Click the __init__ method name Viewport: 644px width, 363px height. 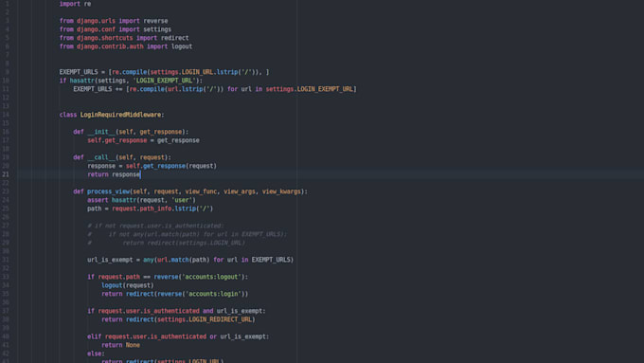101,132
